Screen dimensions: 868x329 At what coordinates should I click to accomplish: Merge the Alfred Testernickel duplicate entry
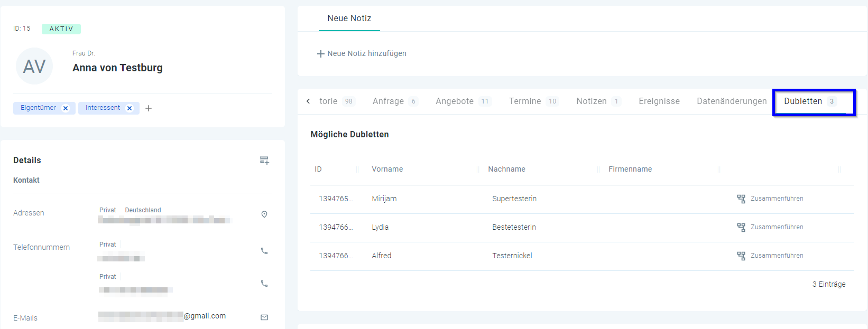(x=770, y=256)
